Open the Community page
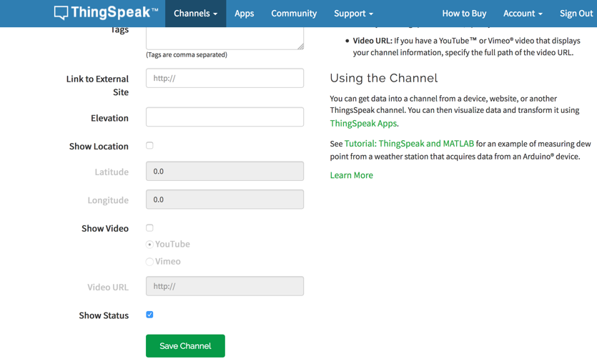This screenshot has height=364, width=597. coord(294,14)
